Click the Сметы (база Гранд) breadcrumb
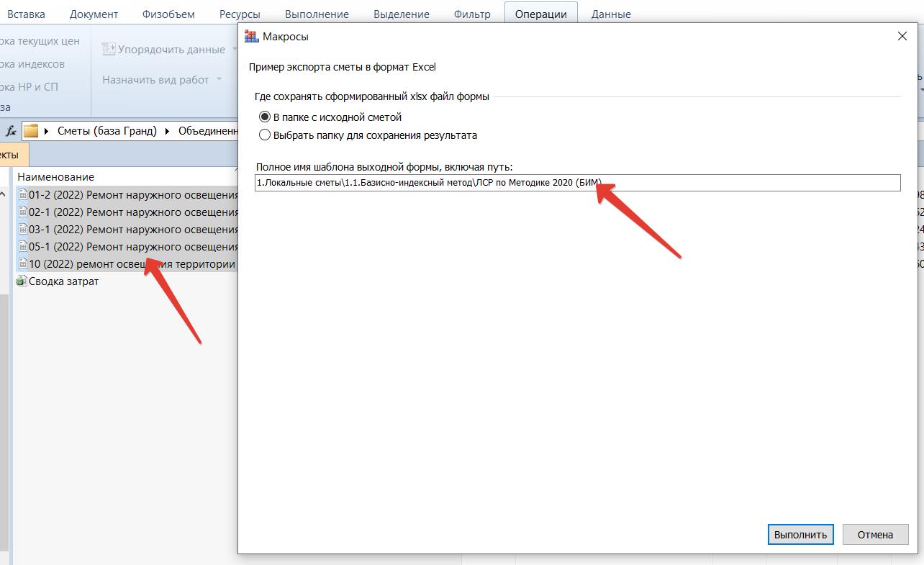 [107, 131]
